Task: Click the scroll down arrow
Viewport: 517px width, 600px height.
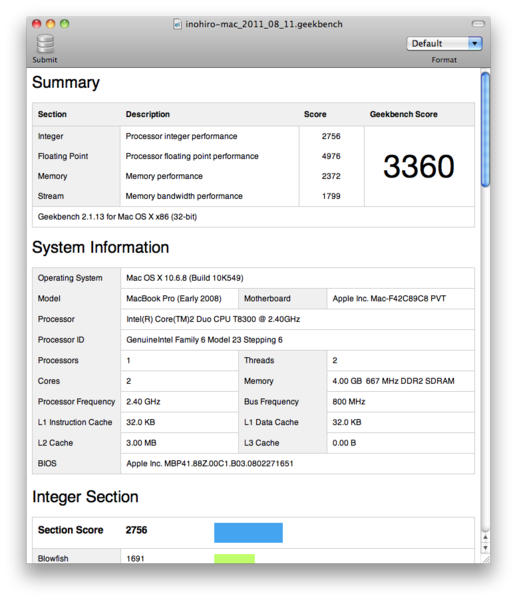Action: coord(485,548)
